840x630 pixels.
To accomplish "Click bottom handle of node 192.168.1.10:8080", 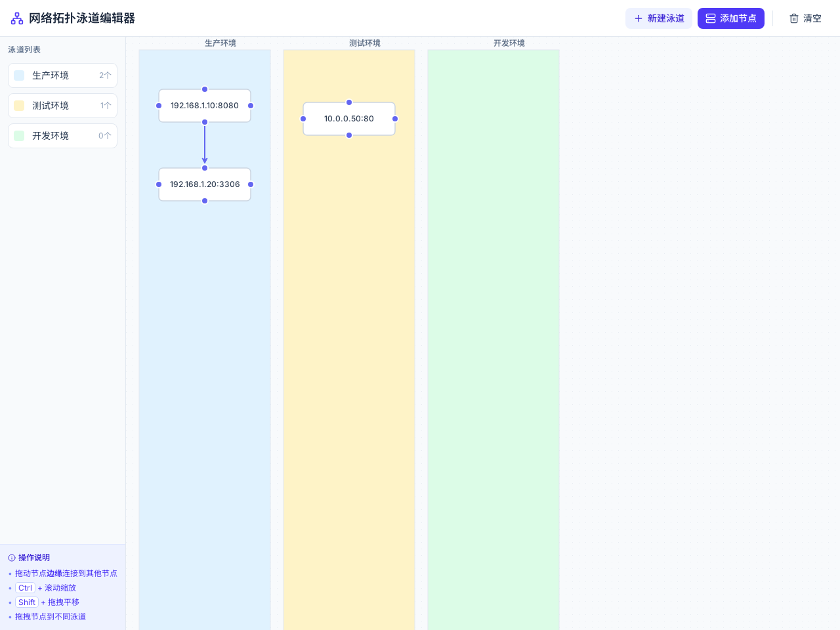I will 205,122.
